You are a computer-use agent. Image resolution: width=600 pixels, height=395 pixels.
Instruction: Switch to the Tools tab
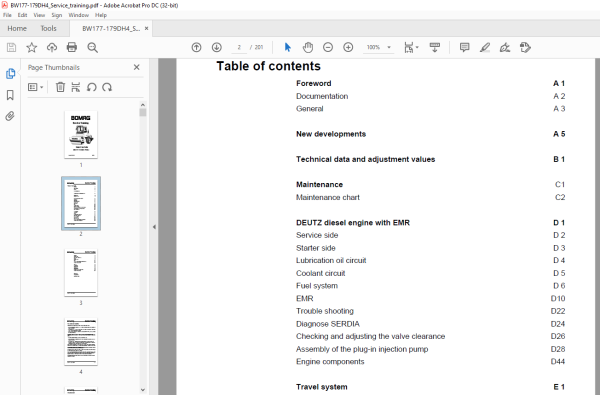coord(49,28)
